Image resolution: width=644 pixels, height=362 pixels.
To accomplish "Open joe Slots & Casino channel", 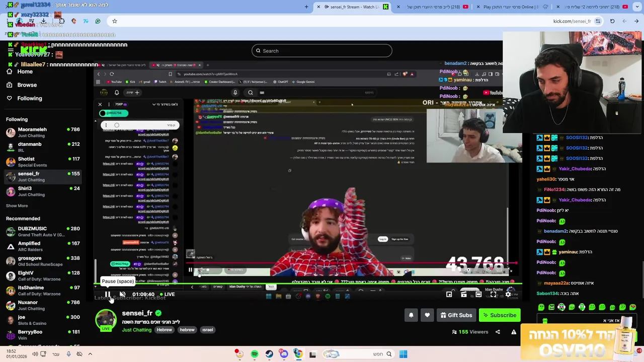I will tap(43, 320).
